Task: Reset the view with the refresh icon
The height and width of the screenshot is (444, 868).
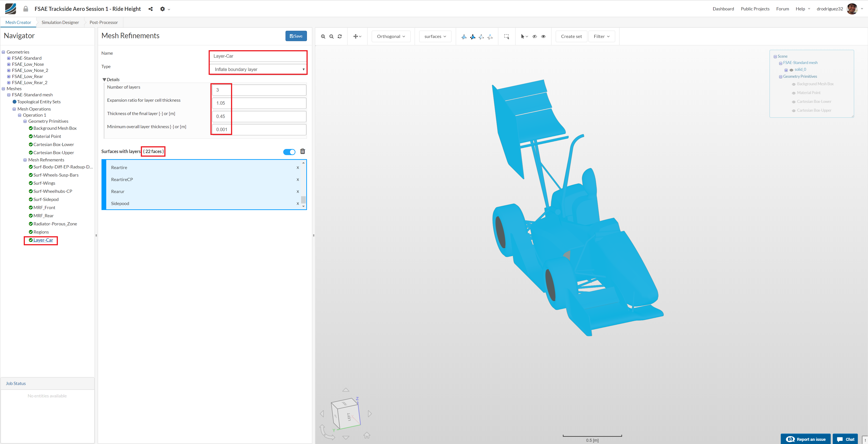Action: [340, 36]
